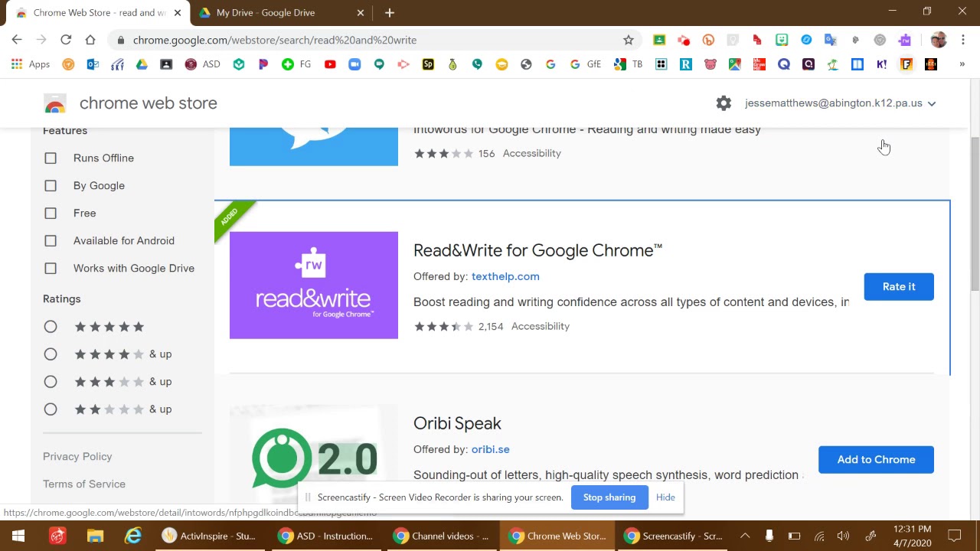Open the oribi.se link
Image resolution: width=980 pixels, height=551 pixels.
point(491,449)
